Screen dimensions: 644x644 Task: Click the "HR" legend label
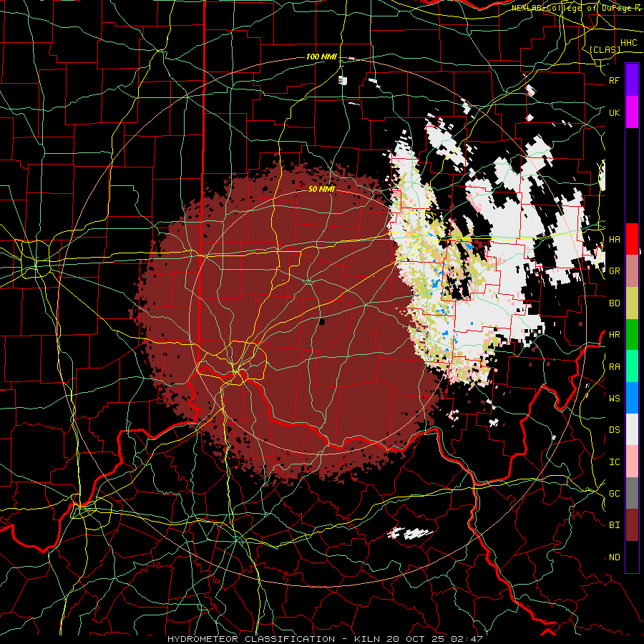(x=614, y=335)
